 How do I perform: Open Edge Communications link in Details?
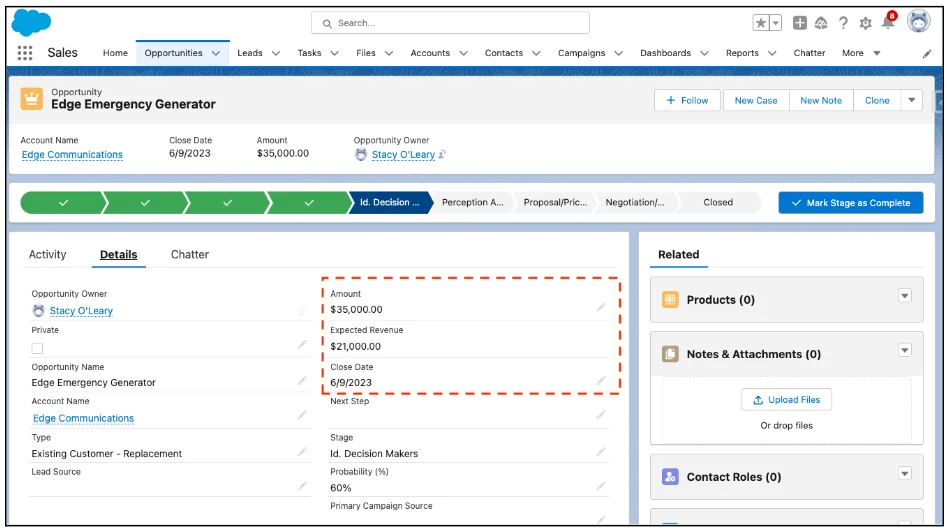tap(83, 418)
